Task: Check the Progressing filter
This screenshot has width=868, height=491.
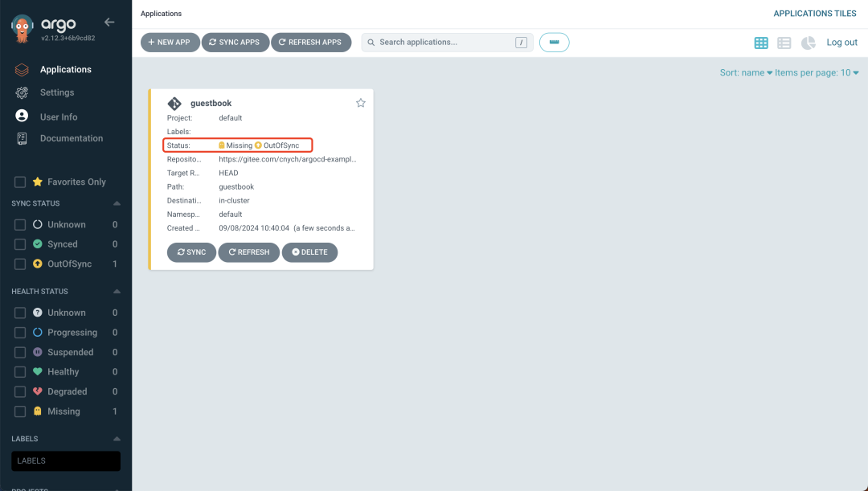Action: (x=20, y=333)
